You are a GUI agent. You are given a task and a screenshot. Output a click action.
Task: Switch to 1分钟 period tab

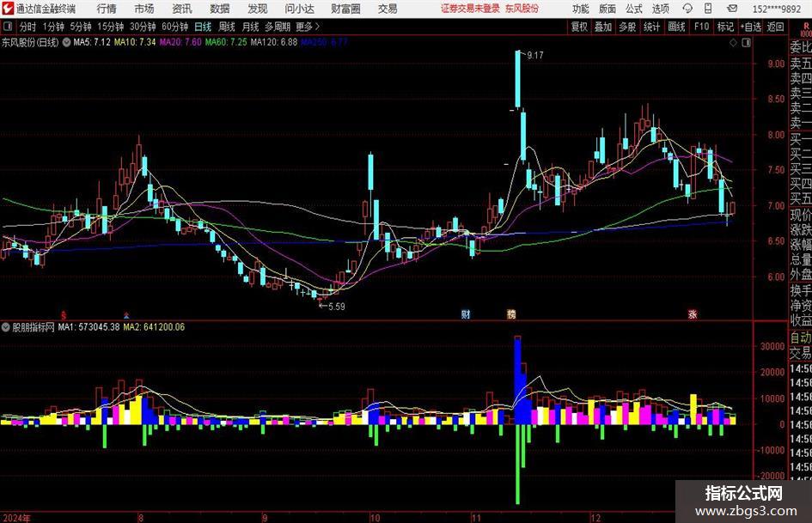point(52,27)
